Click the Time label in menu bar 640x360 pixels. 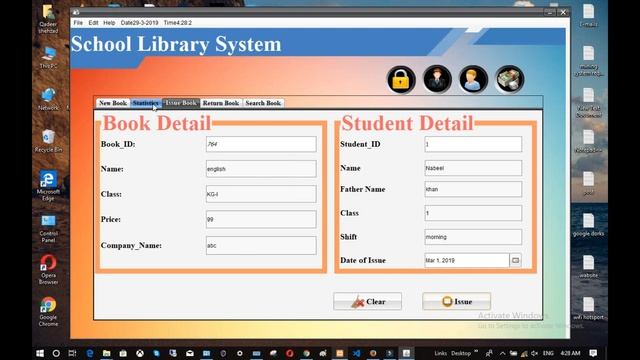pos(178,23)
